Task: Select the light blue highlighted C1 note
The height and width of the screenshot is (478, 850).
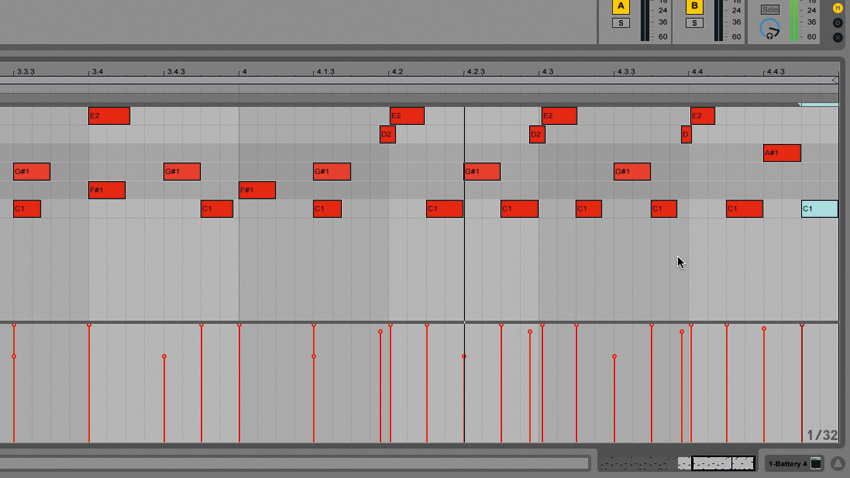Action: (820, 209)
